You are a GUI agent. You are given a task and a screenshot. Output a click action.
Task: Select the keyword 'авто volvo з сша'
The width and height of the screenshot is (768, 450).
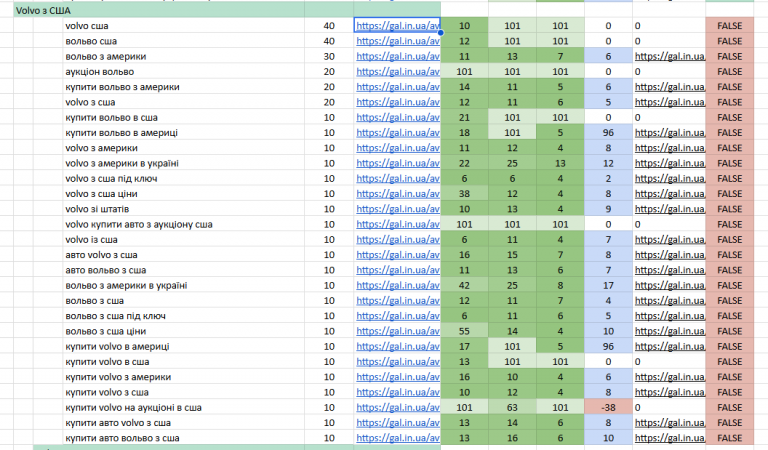click(x=101, y=255)
